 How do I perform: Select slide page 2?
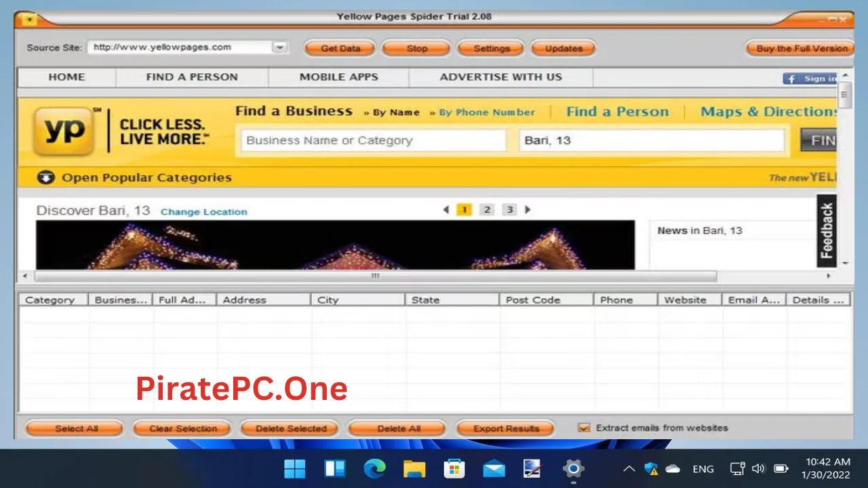click(x=487, y=209)
